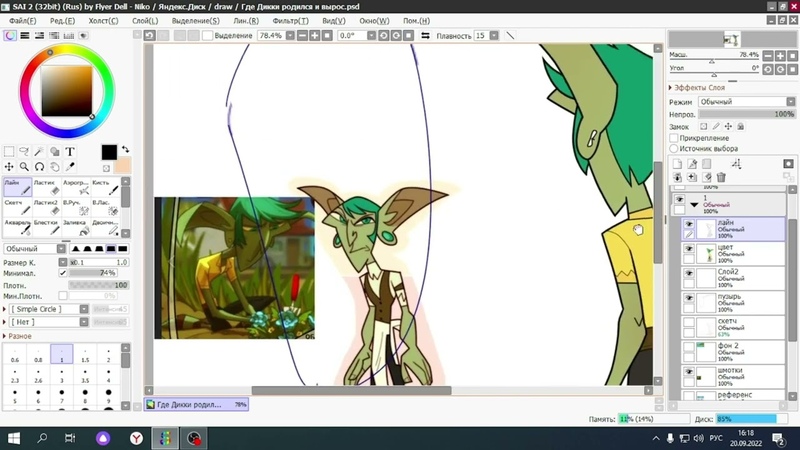Delete the selected layer

click(x=721, y=178)
